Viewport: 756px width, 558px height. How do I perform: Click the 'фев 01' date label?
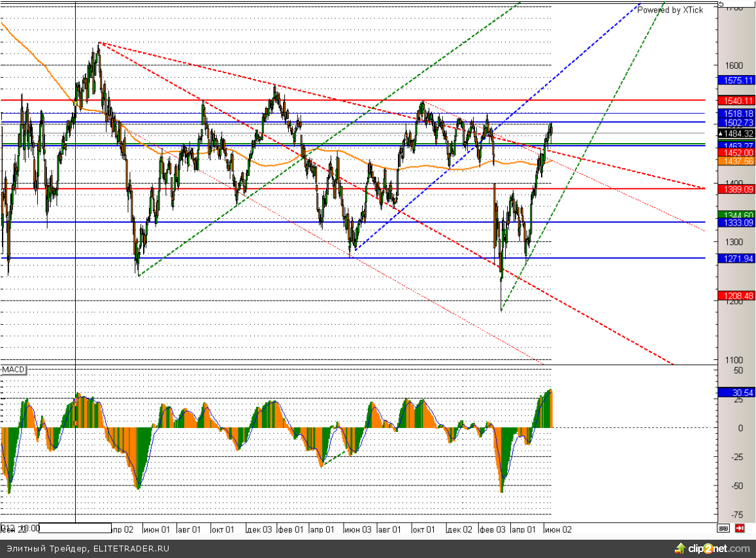coord(291,529)
